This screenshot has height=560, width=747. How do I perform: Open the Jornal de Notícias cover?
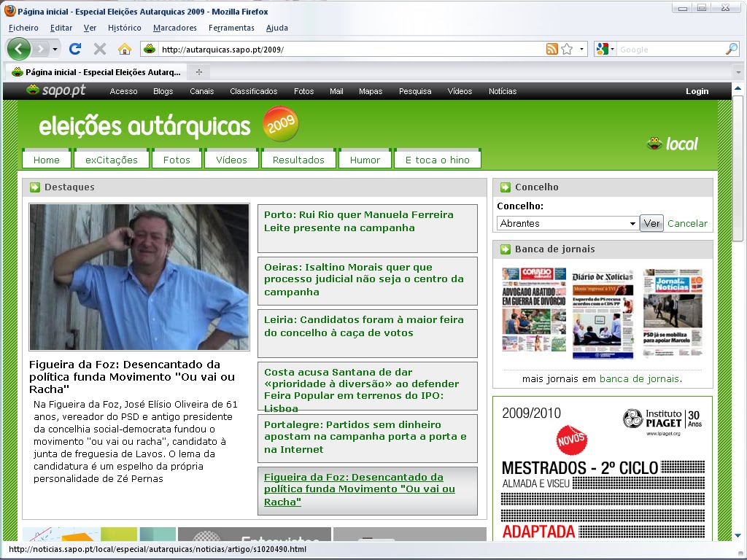click(672, 313)
